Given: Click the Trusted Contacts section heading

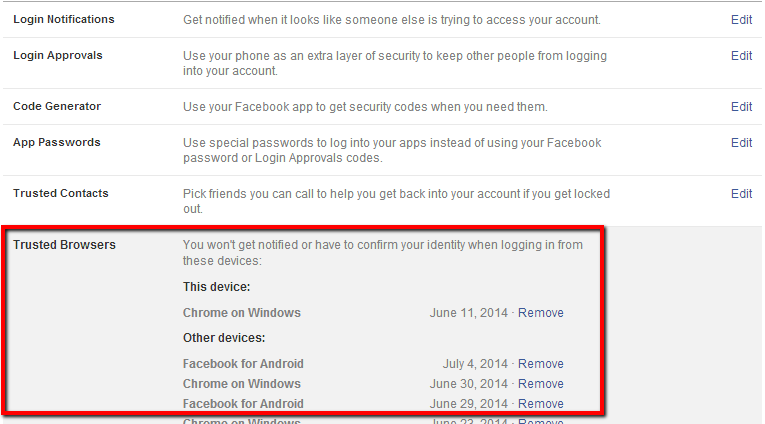Looking at the screenshot, I should [x=61, y=194].
